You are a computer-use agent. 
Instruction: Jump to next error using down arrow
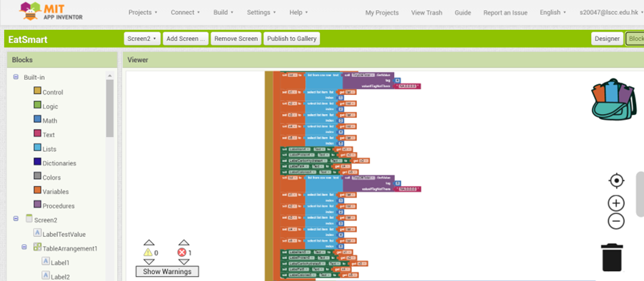pos(184,262)
